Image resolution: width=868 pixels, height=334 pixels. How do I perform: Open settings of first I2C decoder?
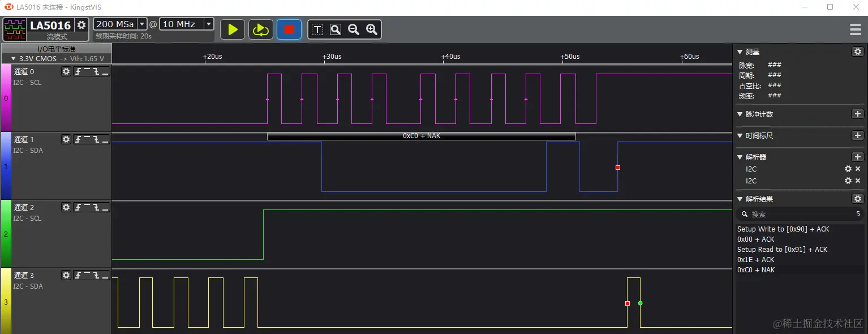tap(848, 169)
